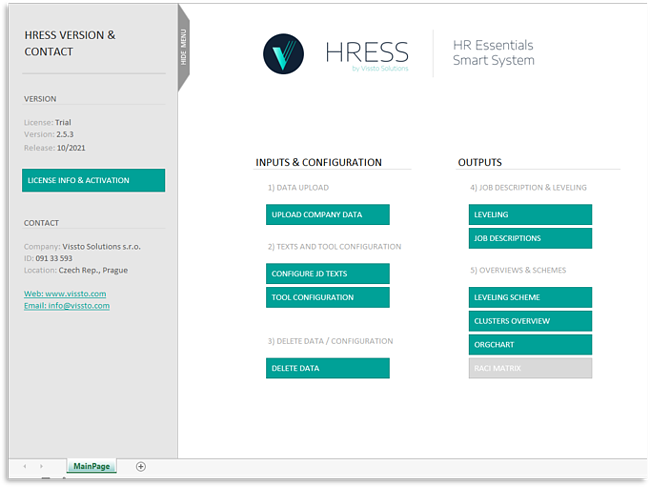Click the Vissto V logo icon
The height and width of the screenshot is (487, 650).
point(284,54)
